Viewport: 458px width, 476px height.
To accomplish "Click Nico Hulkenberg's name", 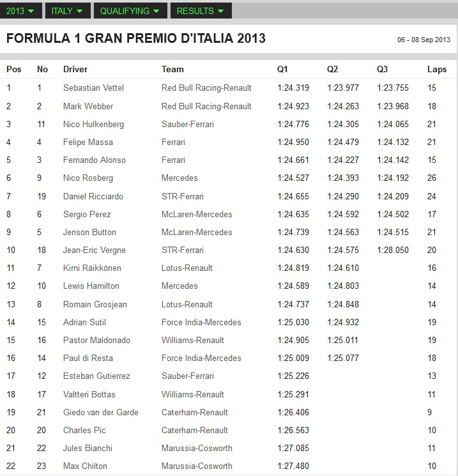I will tap(93, 124).
